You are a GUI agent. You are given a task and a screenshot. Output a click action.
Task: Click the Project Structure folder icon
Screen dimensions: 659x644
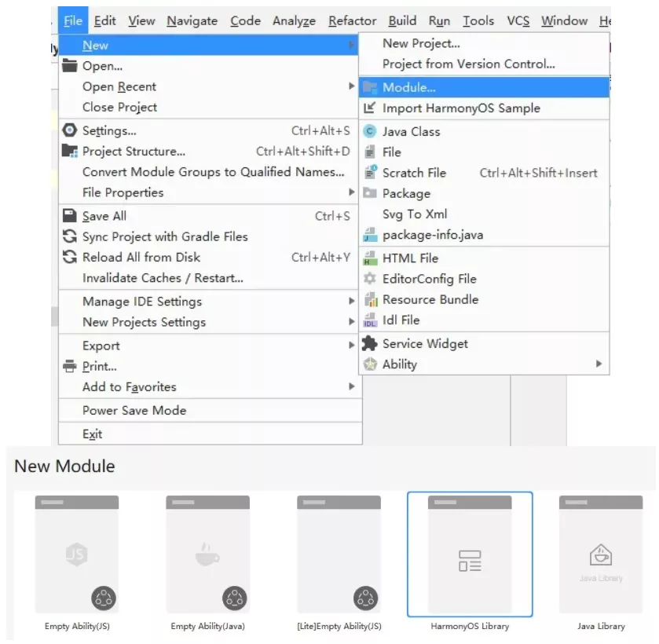point(70,151)
